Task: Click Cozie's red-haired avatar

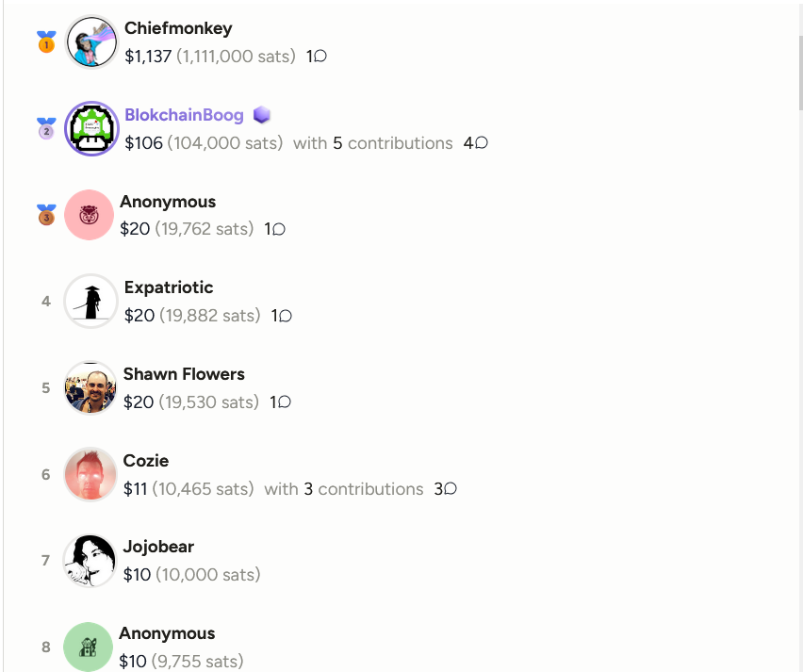Action: (90, 474)
